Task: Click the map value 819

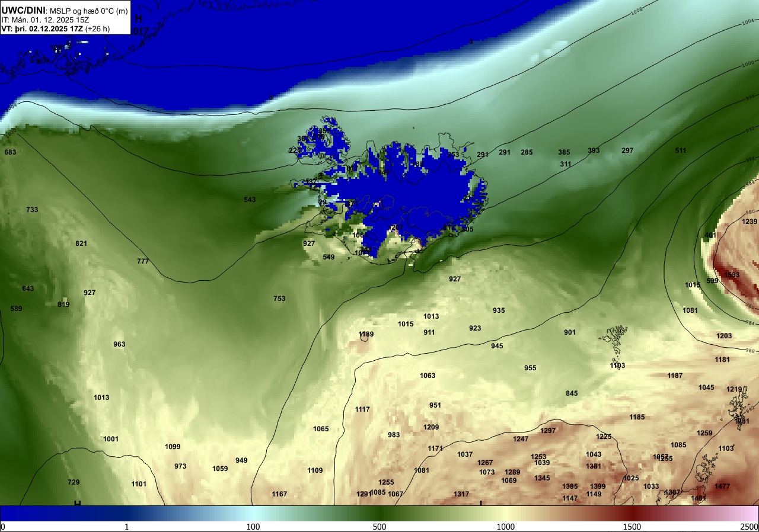Action: (63, 305)
